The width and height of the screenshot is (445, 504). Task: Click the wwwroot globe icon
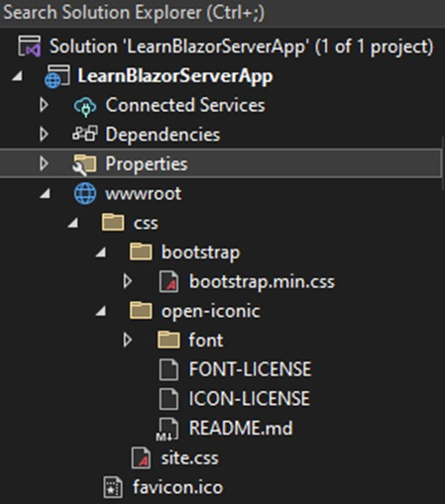click(x=85, y=193)
